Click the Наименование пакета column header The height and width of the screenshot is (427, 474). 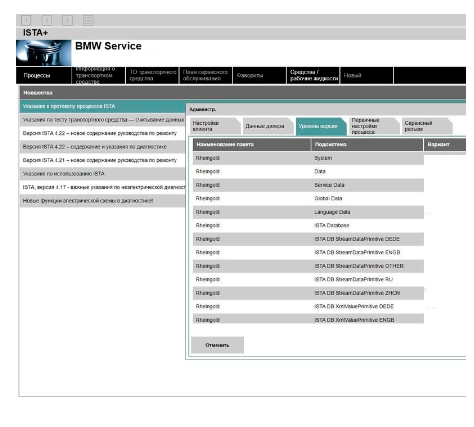[252, 145]
